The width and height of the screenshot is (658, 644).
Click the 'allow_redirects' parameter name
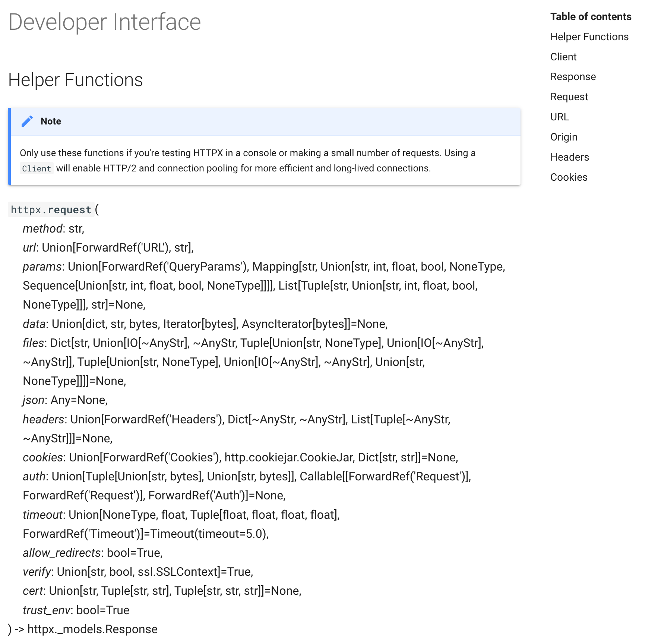pyautogui.click(x=62, y=553)
